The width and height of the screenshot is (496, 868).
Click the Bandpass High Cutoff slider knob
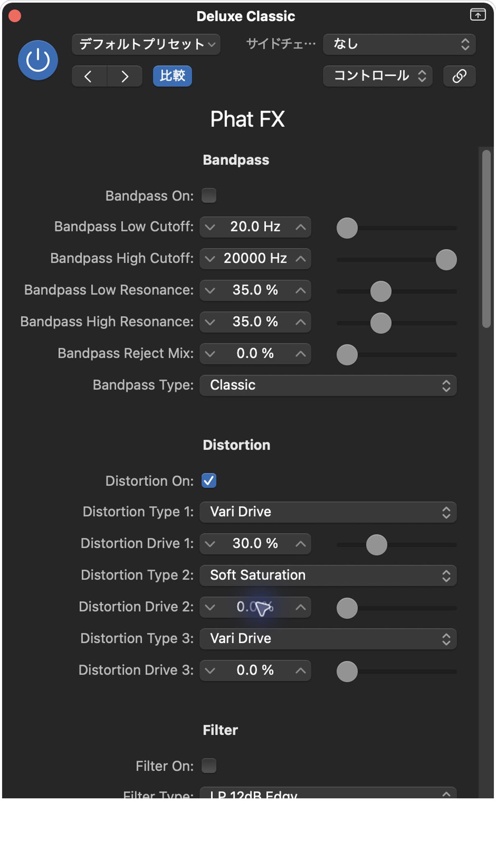(x=446, y=260)
